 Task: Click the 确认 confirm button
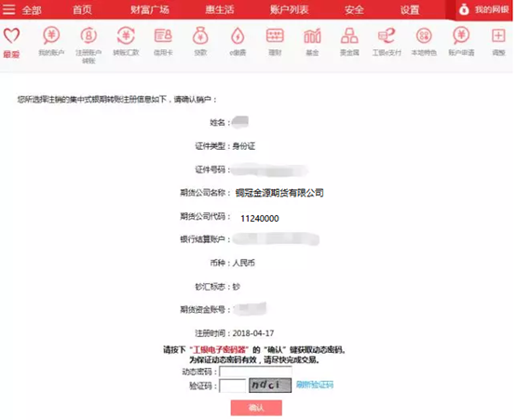tap(256, 408)
